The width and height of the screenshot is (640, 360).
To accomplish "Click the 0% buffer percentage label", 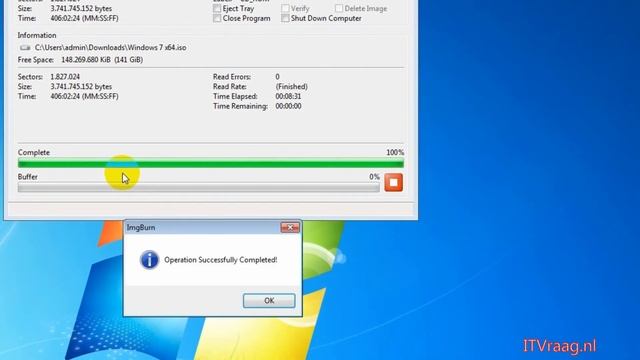I will (x=374, y=177).
